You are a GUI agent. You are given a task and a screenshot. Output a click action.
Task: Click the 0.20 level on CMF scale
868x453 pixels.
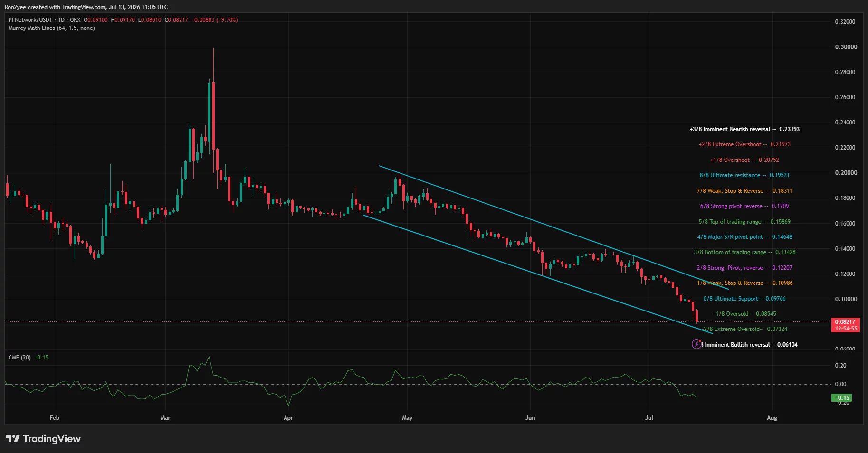click(x=841, y=366)
